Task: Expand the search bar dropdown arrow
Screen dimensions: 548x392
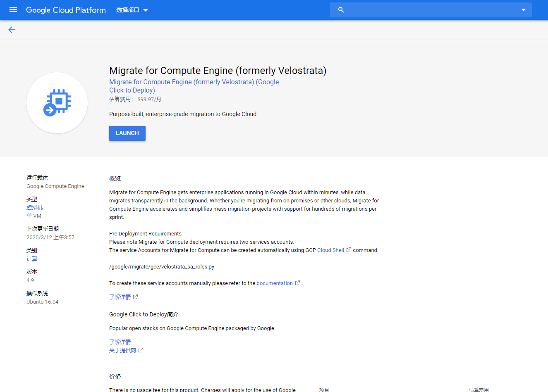Action: pyautogui.click(x=523, y=10)
